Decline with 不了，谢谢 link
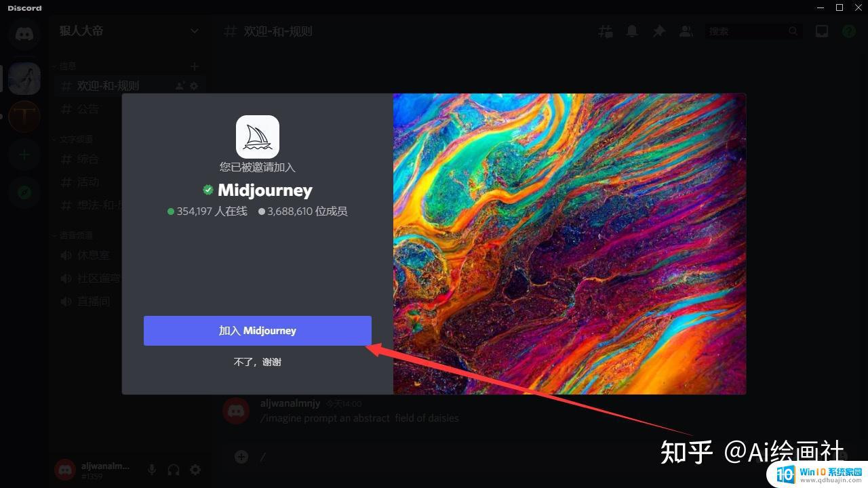This screenshot has height=488, width=868. tap(258, 362)
